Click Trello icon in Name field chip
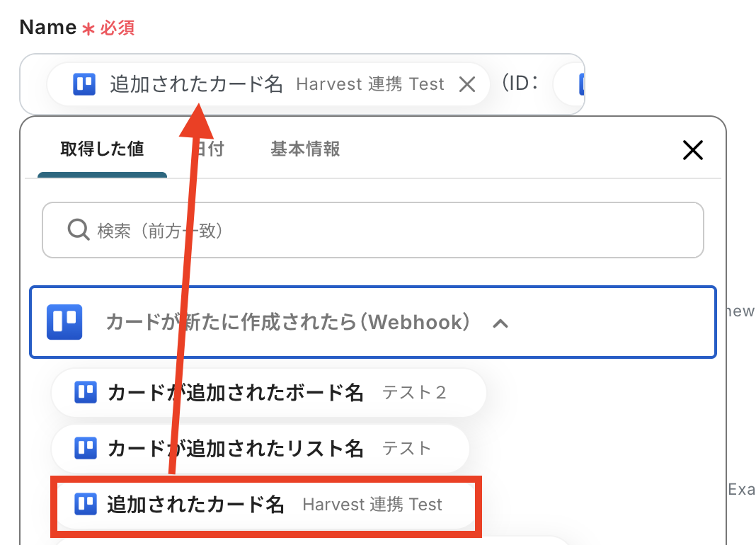The height and width of the screenshot is (545, 756). pyautogui.click(x=84, y=84)
